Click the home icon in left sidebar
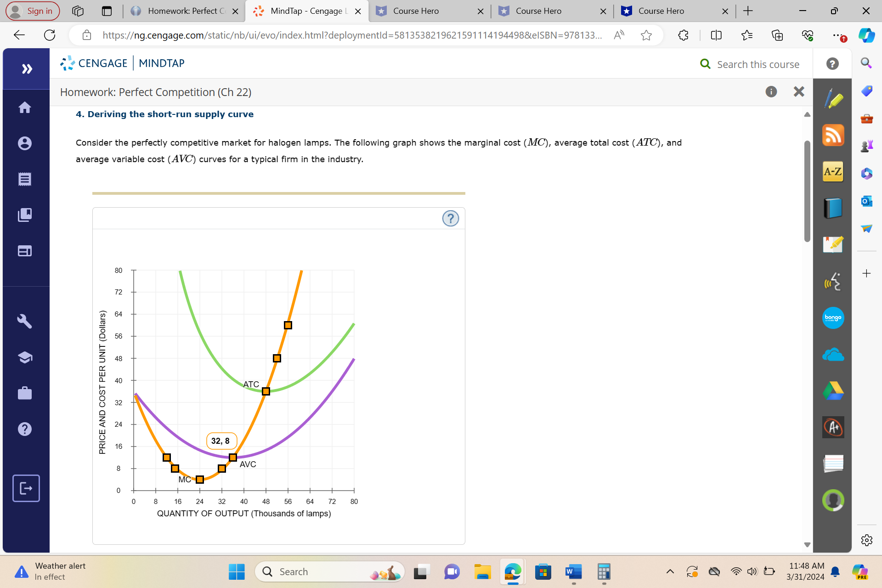The width and height of the screenshot is (882, 588). pyautogui.click(x=25, y=107)
